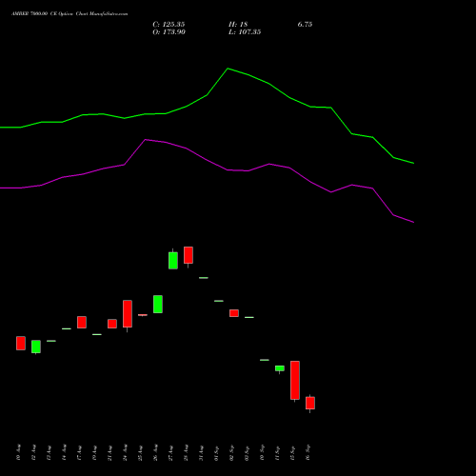Click the "10 Sep" date label

(262, 452)
